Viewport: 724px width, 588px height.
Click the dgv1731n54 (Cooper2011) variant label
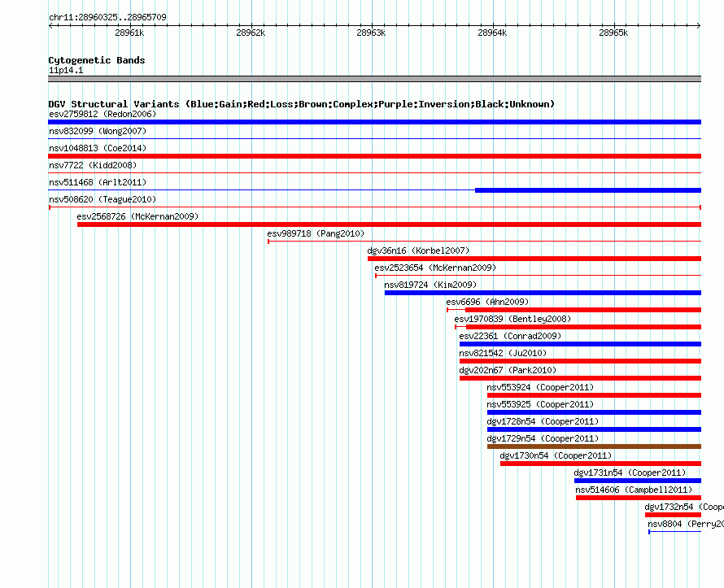coord(630,473)
